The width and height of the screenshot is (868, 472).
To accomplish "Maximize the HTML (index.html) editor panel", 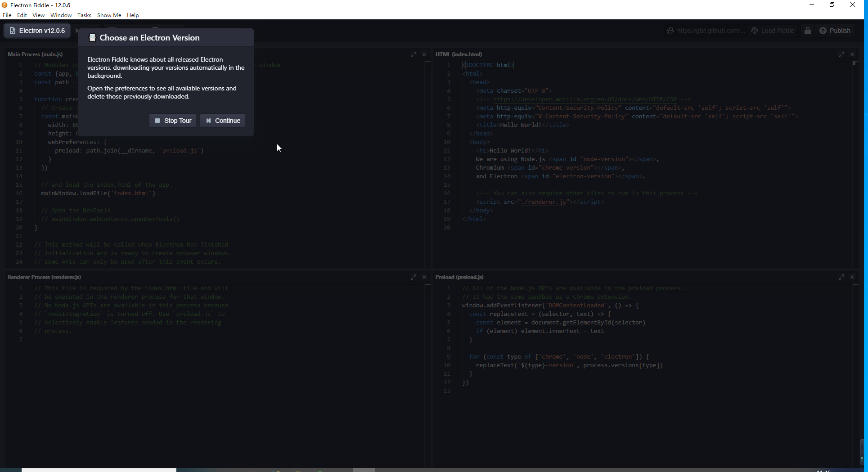I will [x=841, y=54].
